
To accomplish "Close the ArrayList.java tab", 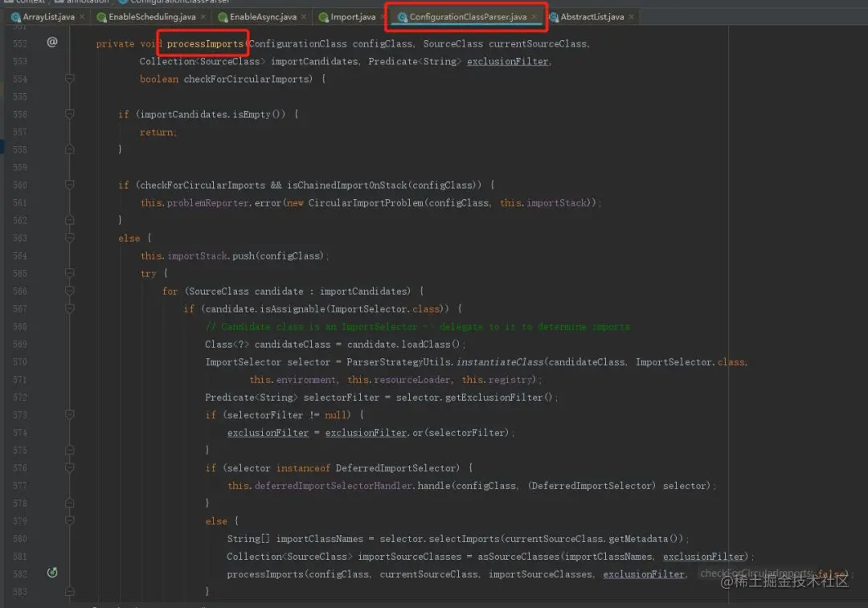I will point(82,17).
